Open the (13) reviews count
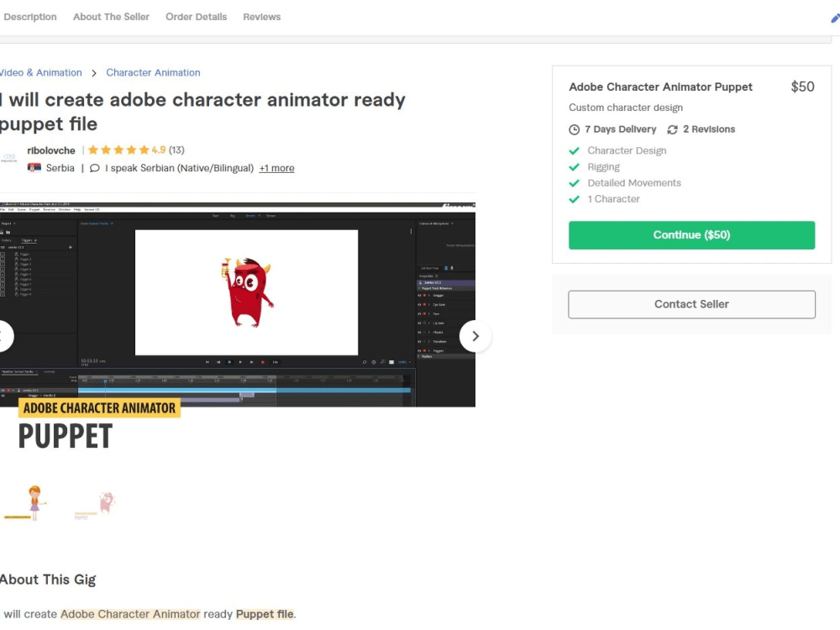This screenshot has height=630, width=840. (176, 150)
